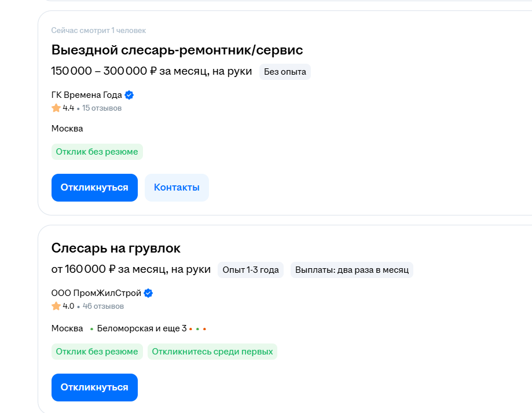532x413 pixels.
Task: Click Откликнуться for Слесарь на грувлок
Action: 95,387
